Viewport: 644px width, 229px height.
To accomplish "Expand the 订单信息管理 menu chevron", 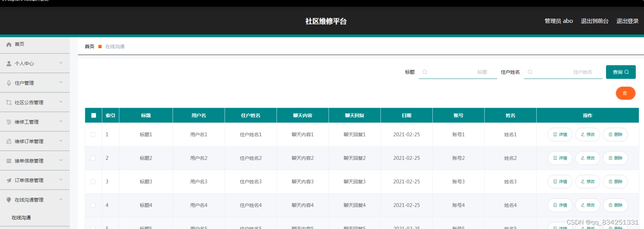I will [61, 180].
